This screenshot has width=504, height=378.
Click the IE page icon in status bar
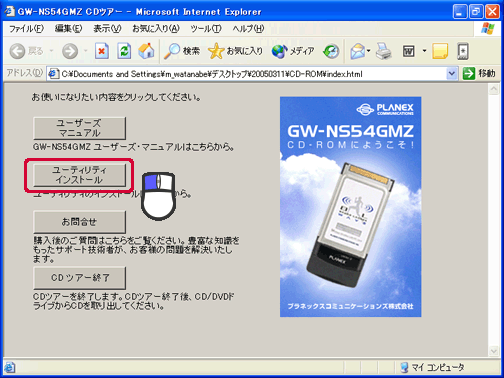click(x=10, y=367)
